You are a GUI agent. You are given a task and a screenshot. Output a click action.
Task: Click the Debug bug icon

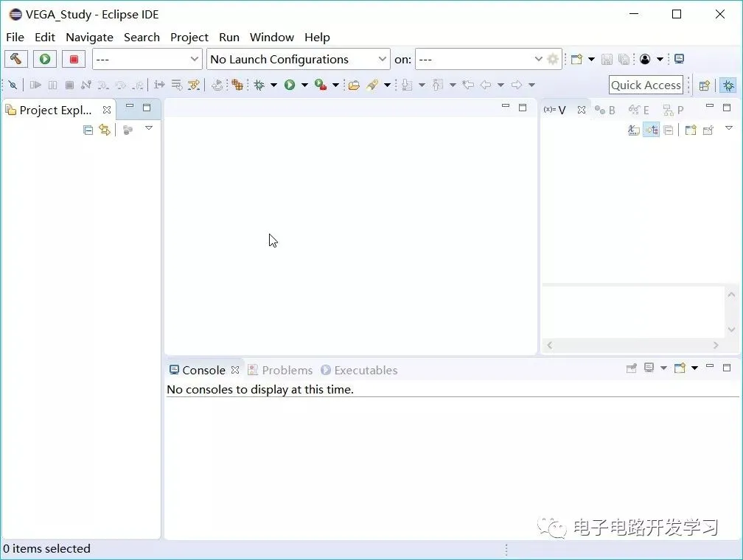click(259, 85)
